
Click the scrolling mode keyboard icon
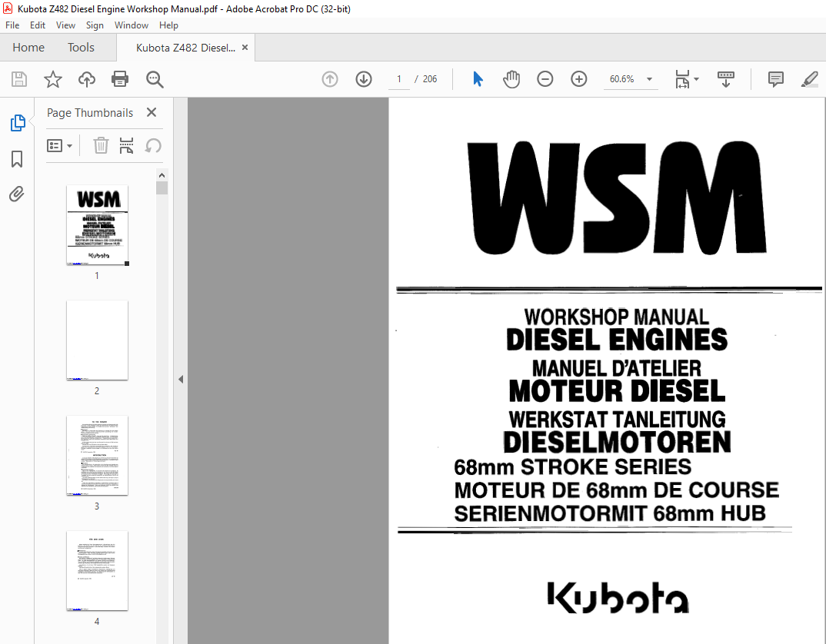[726, 79]
